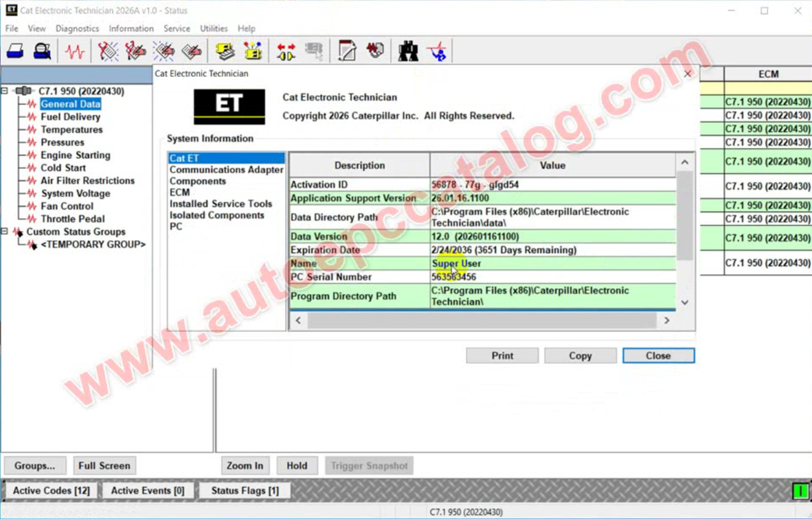Click the horizontal scrollbar right arrow

click(666, 320)
